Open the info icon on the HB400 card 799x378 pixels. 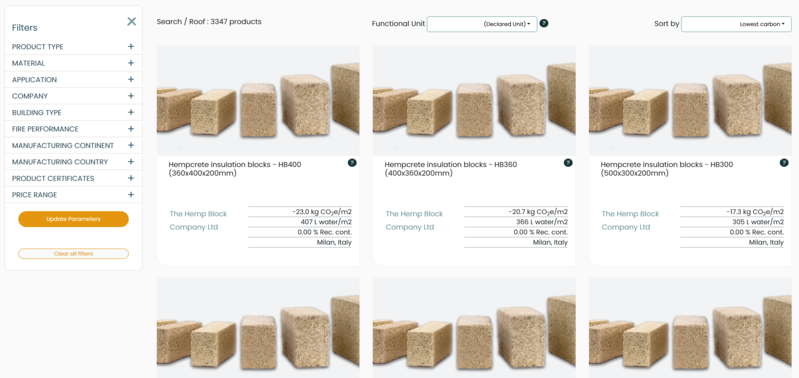(352, 163)
